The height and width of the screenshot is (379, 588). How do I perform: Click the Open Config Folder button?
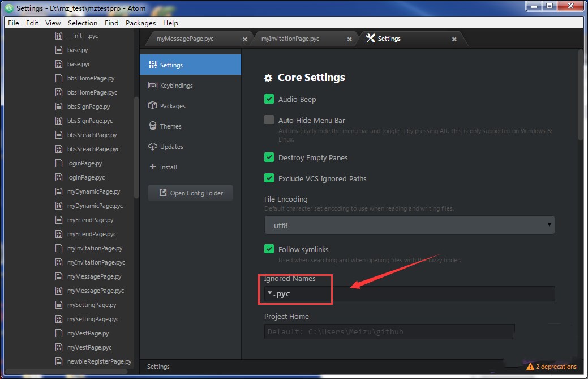tap(190, 193)
